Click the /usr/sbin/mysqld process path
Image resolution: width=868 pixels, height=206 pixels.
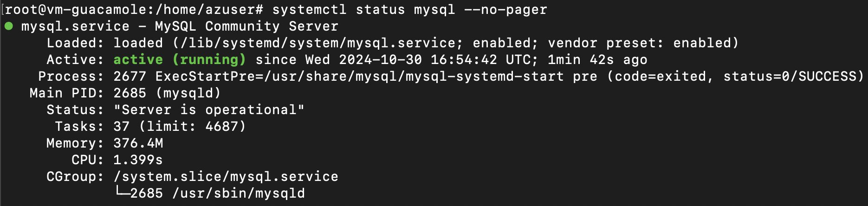pos(239,193)
